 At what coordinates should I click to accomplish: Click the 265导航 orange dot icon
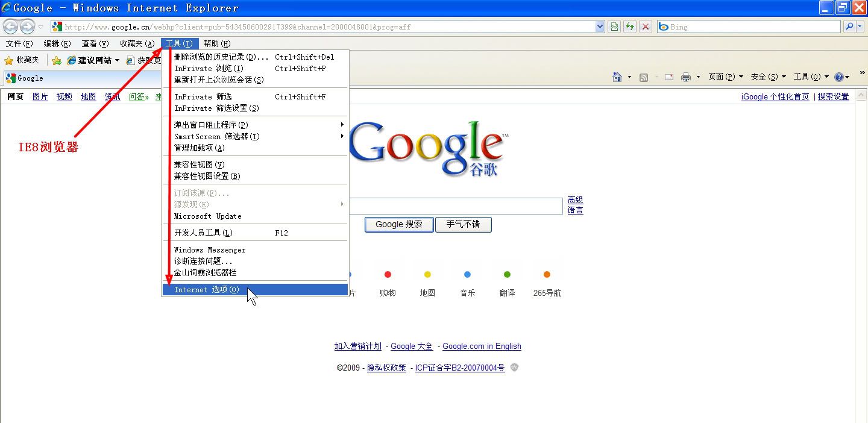[x=547, y=275]
